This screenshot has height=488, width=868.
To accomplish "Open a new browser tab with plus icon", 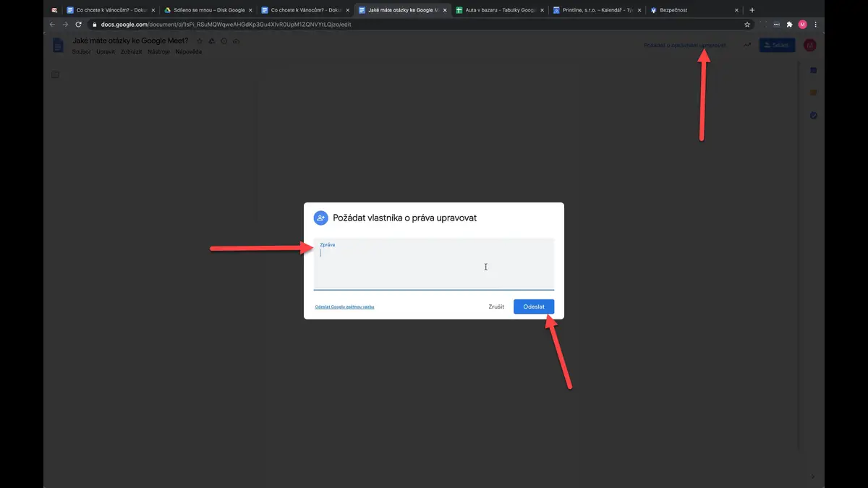I will (x=752, y=10).
